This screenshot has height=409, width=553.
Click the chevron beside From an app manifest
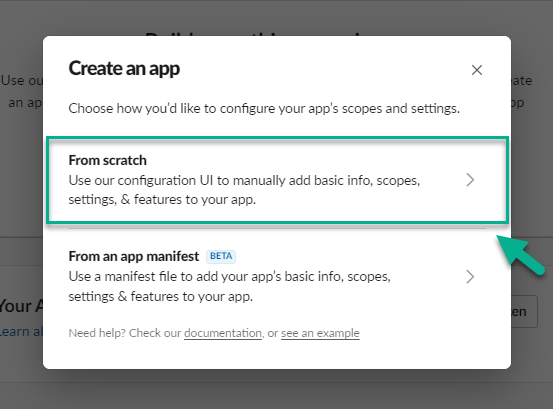(470, 277)
